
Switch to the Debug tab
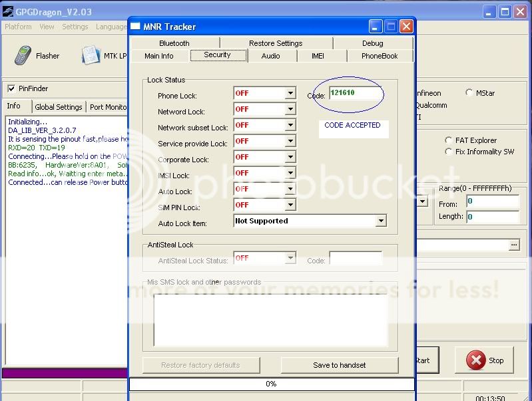click(373, 43)
